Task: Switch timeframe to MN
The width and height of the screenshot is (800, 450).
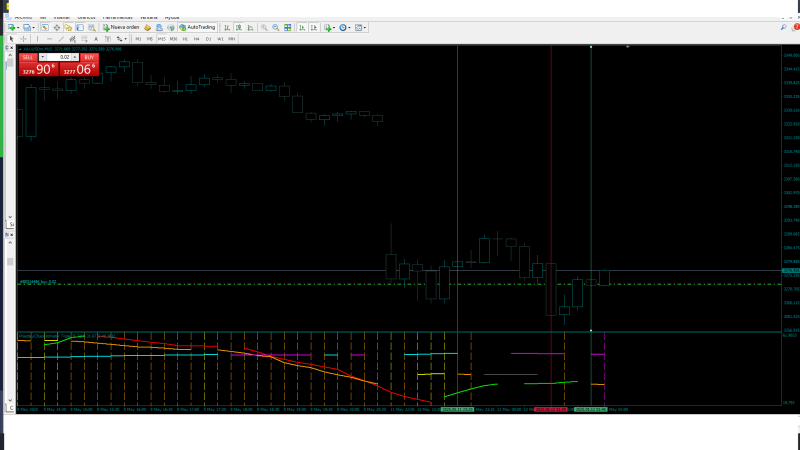Action: click(232, 39)
